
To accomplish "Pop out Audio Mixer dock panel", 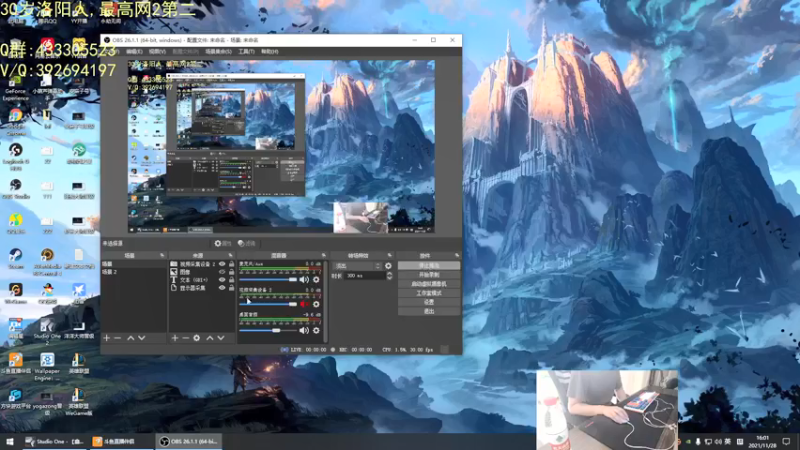I will point(323,256).
